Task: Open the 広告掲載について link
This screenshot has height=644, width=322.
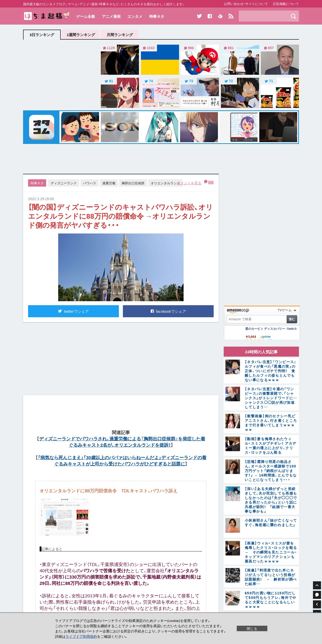Action: 286,4
